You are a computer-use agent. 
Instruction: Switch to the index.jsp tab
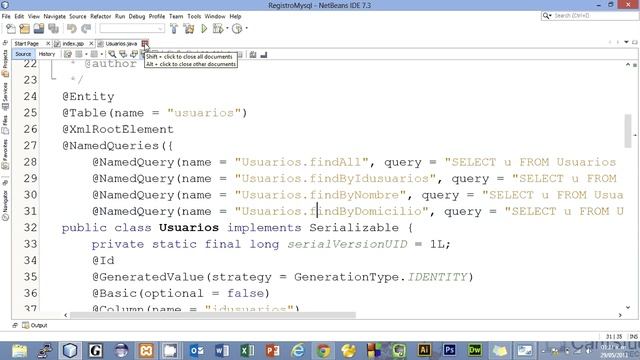pos(73,43)
